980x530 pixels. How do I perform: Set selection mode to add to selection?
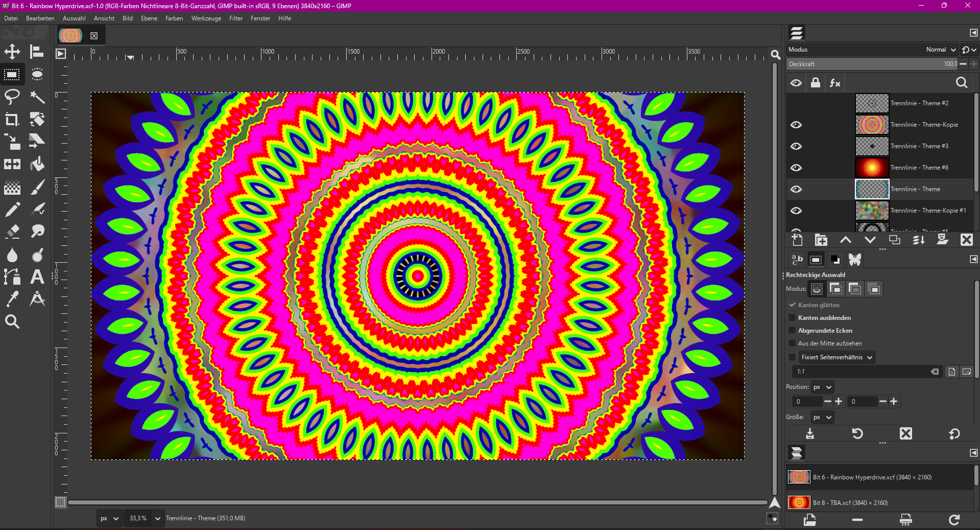coord(836,289)
